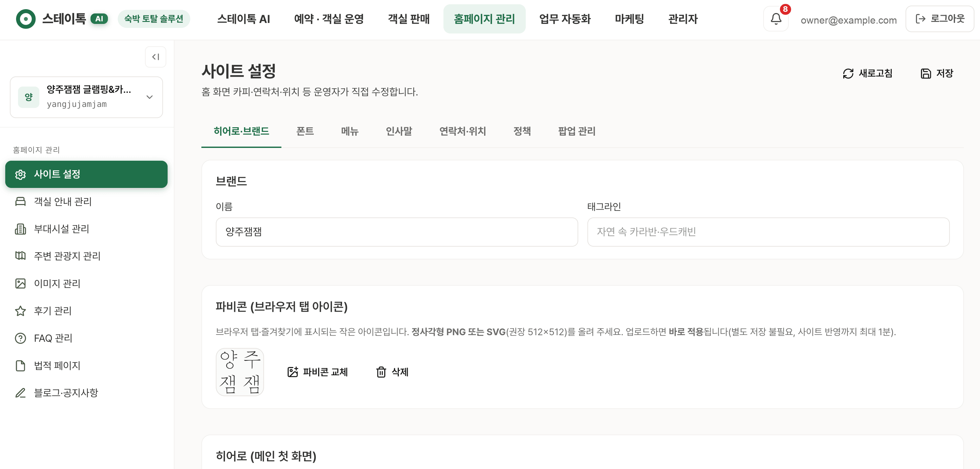
Task: Click the question mark icon for FAQ 관리
Action: tap(20, 338)
